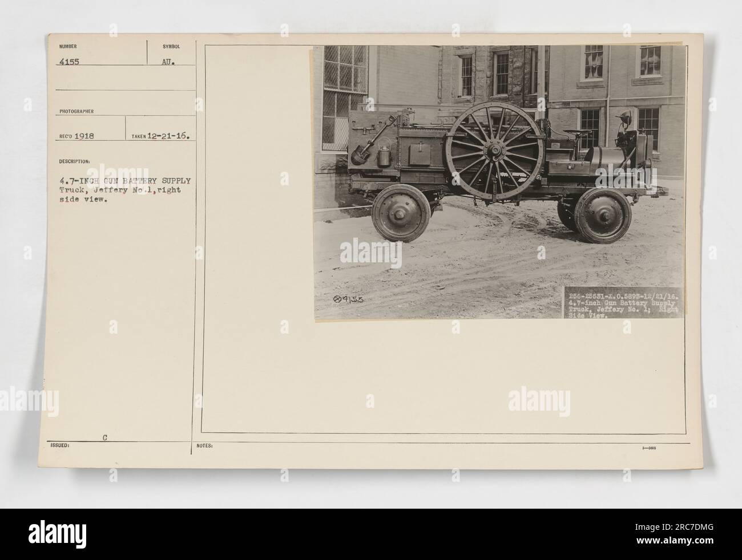This screenshot has height=560, width=742.
Task: Click the truck photograph on the card
Action: [x=498, y=182]
